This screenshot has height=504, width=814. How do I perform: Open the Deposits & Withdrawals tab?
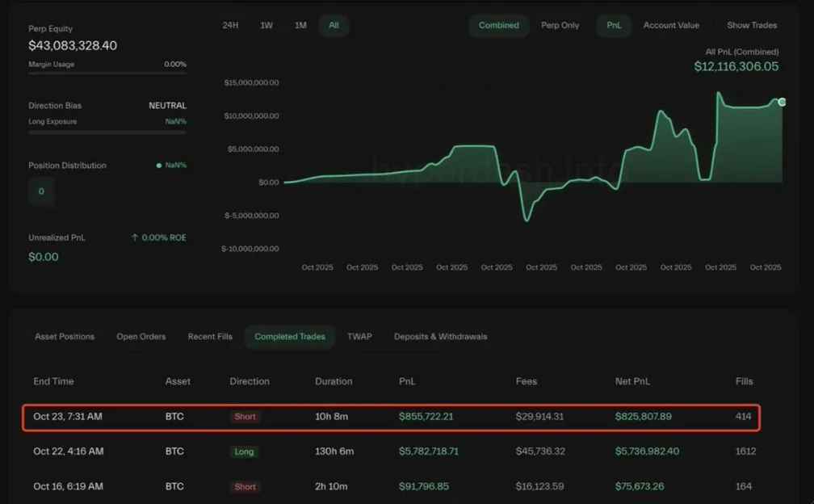[440, 337]
